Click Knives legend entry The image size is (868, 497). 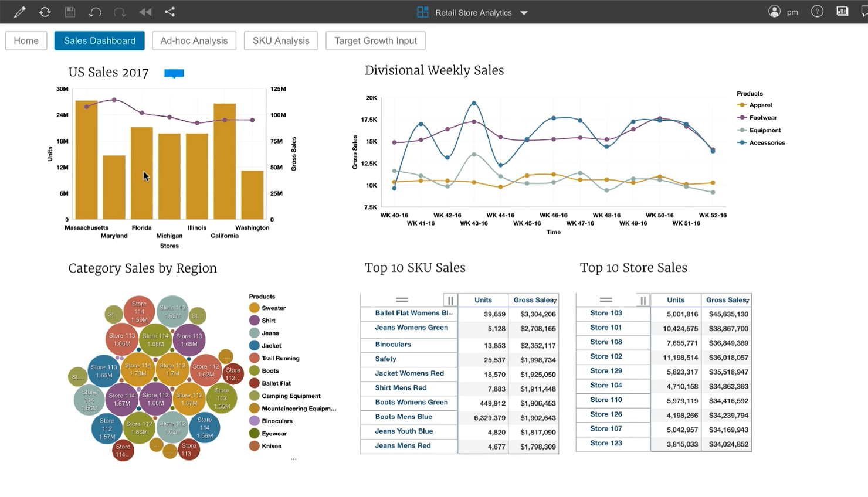pos(265,446)
